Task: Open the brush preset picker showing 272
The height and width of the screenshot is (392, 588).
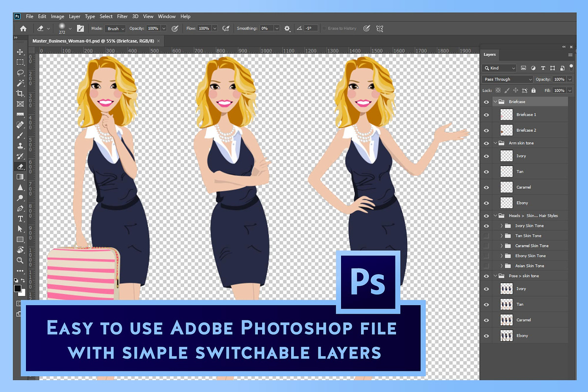Action: (64, 28)
